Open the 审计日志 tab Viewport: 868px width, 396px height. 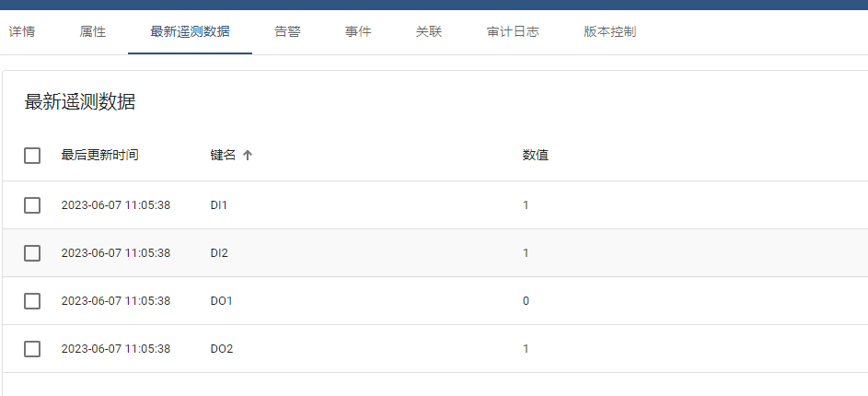tap(513, 32)
